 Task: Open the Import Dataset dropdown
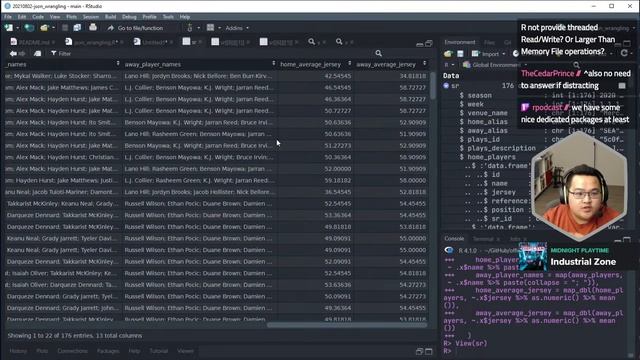[x=504, y=54]
